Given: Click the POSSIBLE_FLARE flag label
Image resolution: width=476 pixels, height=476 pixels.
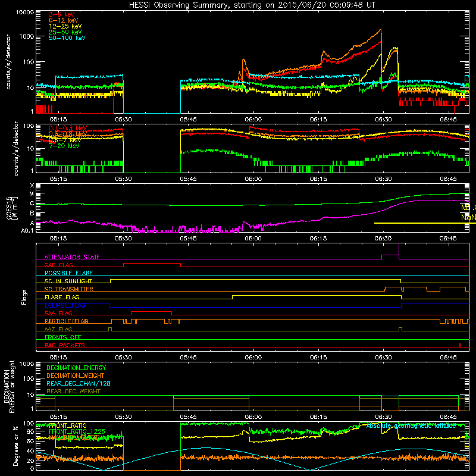Looking at the screenshot, I should pos(68,273).
